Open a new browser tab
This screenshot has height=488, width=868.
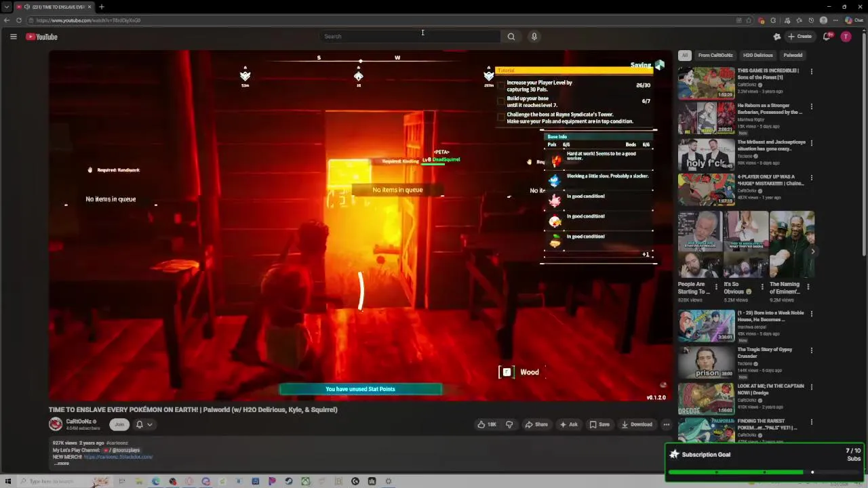(101, 7)
